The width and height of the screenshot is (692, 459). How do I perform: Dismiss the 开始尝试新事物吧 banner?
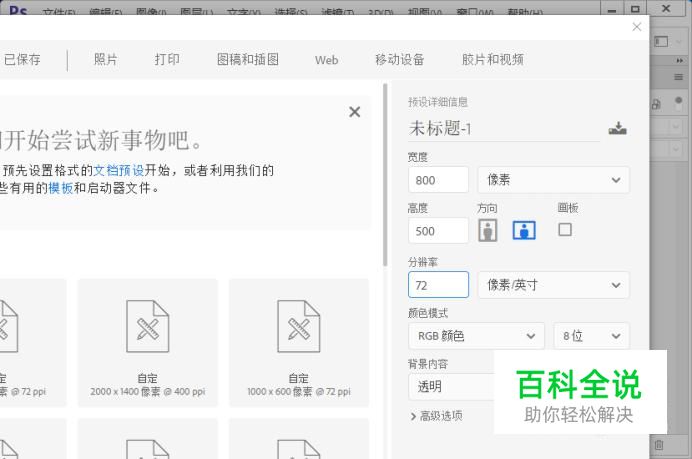click(354, 112)
